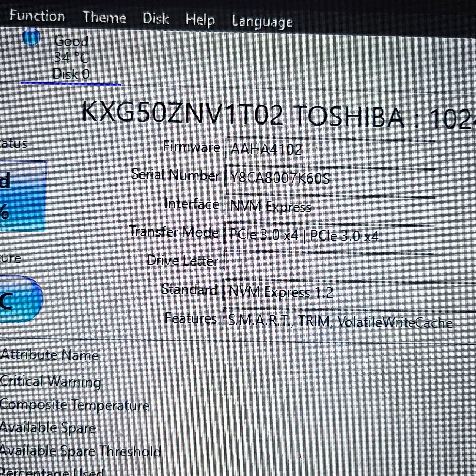Click the Features field with S.M.A.R.T., TRIM

(349, 321)
